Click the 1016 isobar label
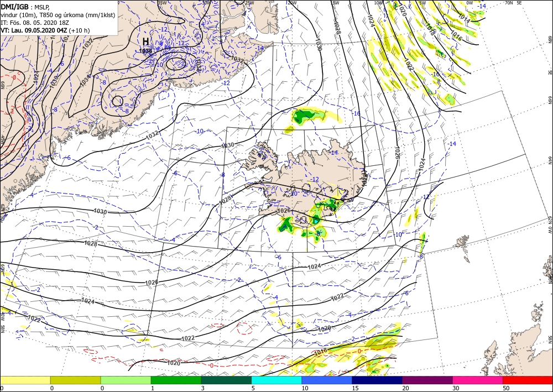The width and height of the screenshot is (553, 392). click(x=456, y=35)
